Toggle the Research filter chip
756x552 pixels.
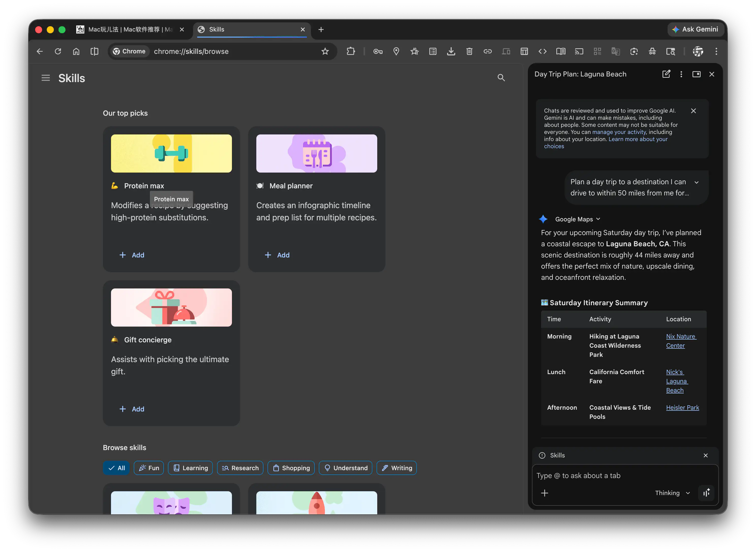[240, 468]
